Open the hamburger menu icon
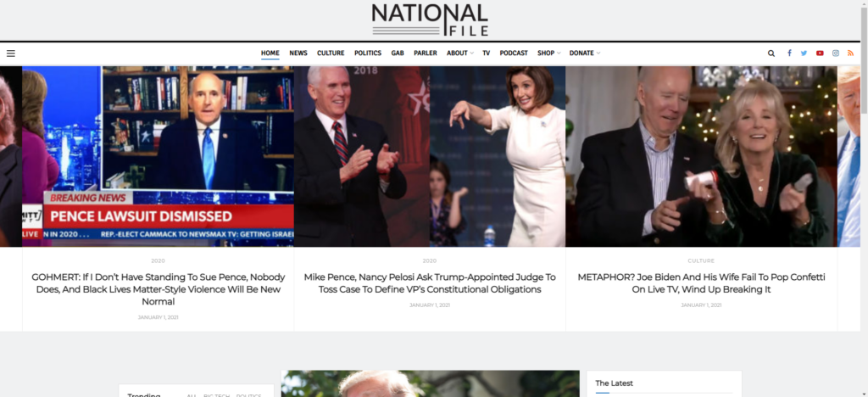 (x=10, y=53)
